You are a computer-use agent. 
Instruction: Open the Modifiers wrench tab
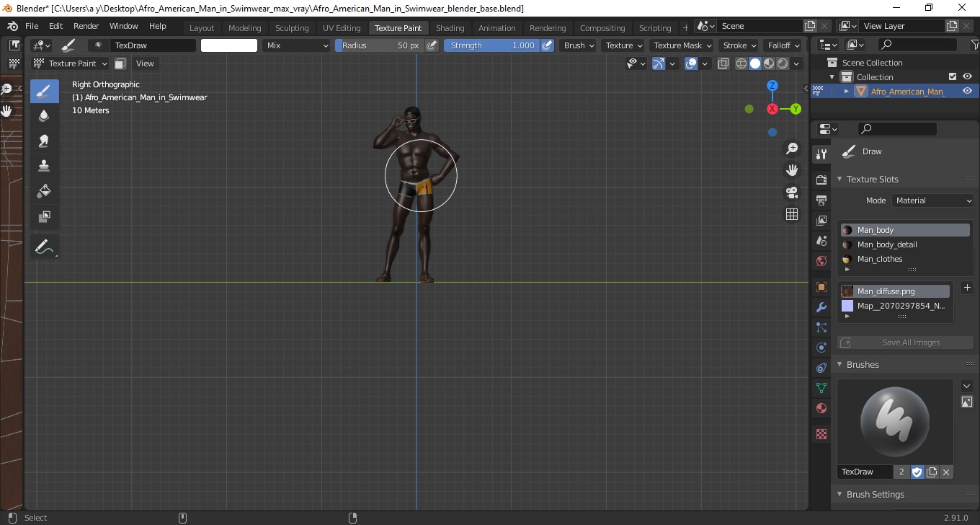click(821, 307)
